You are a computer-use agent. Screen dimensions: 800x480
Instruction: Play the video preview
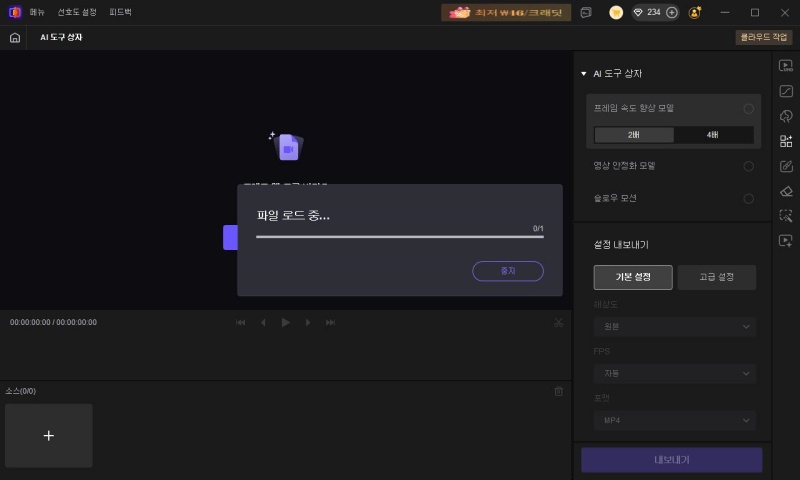click(286, 322)
